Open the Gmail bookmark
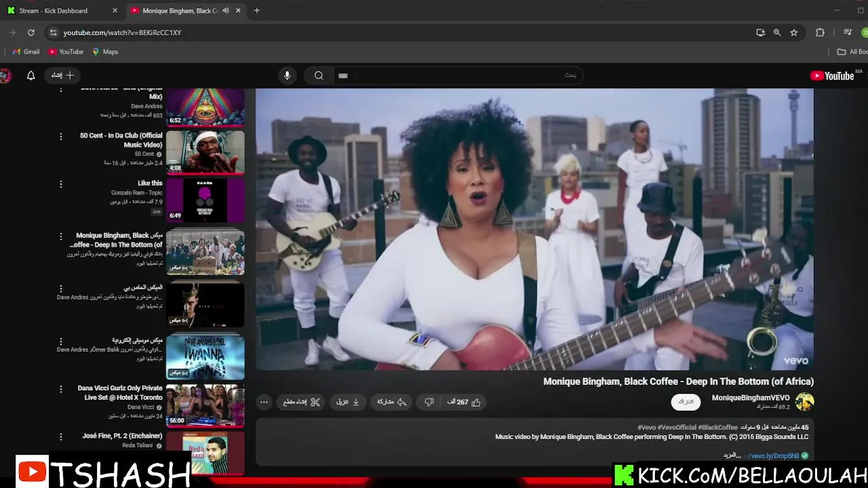The width and height of the screenshot is (868, 488). [x=26, y=52]
